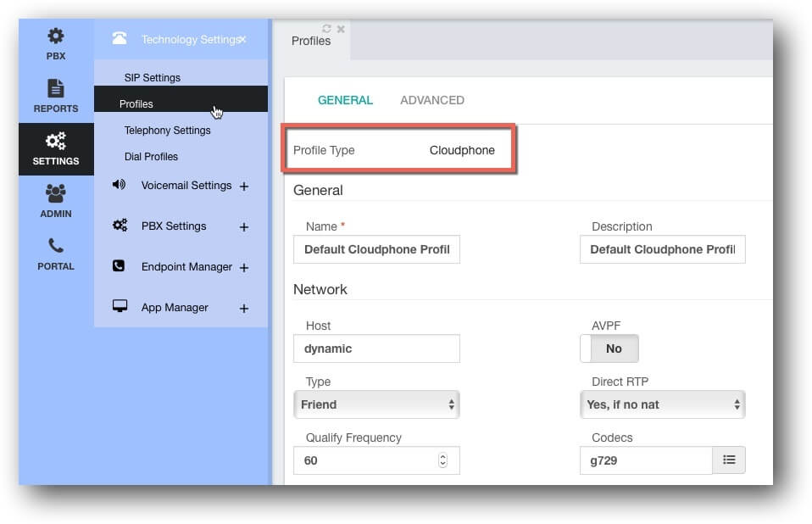812x524 pixels.
Task: Click the PBX Settings label
Action: 174,226
